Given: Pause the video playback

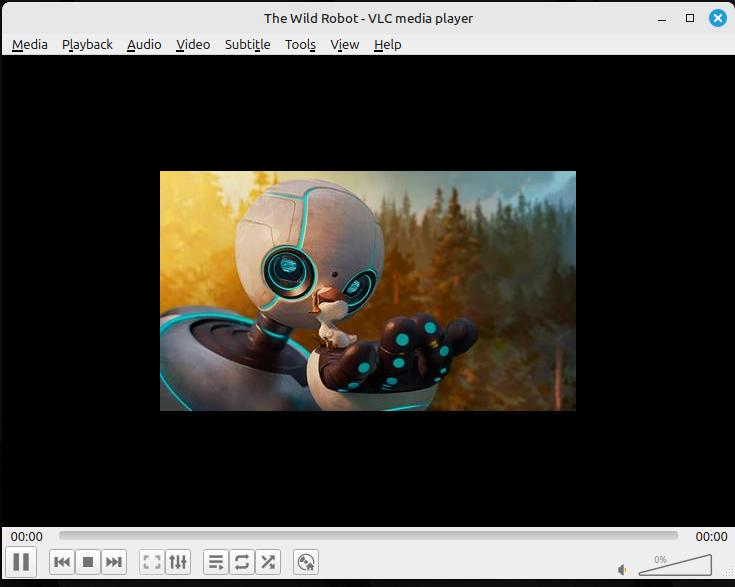Looking at the screenshot, I should point(21,562).
